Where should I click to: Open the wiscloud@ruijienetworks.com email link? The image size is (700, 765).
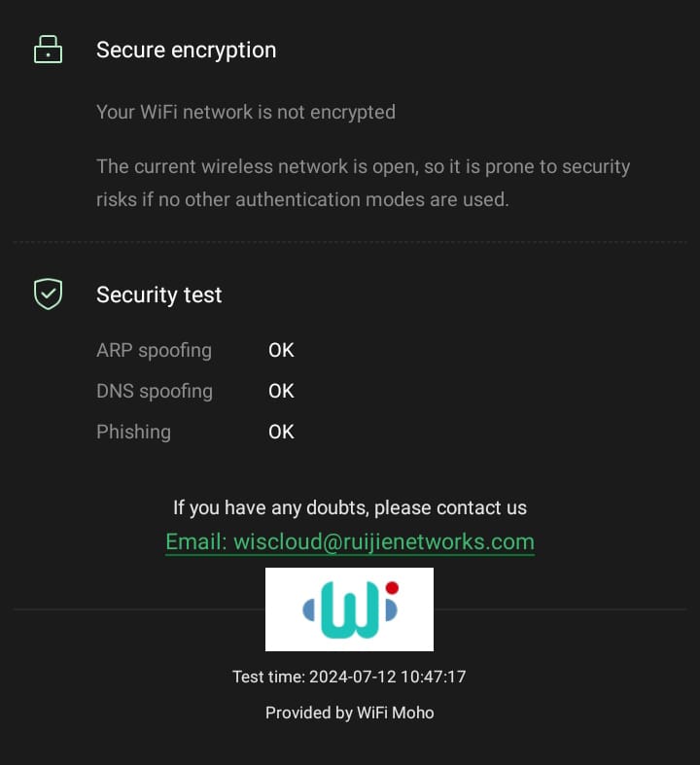tap(350, 542)
